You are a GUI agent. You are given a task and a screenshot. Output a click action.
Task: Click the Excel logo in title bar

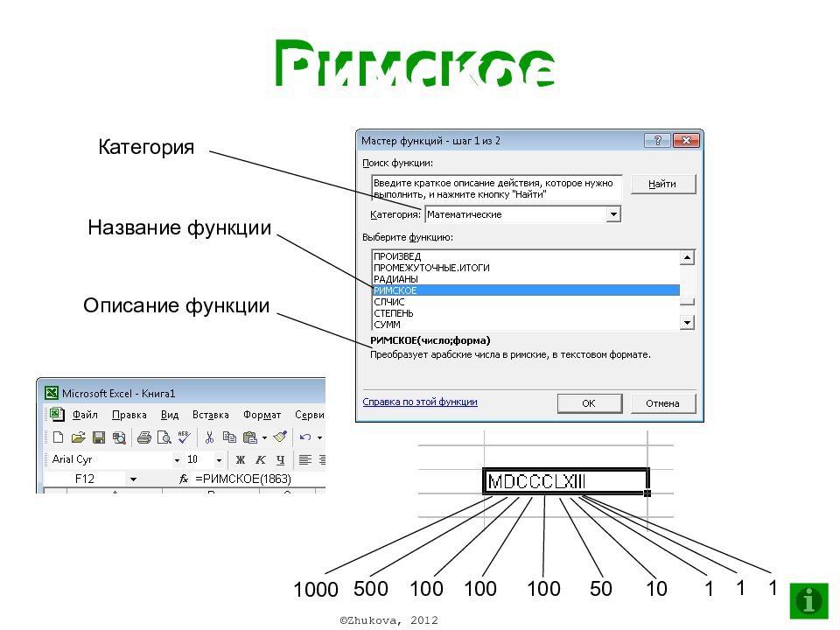(x=52, y=393)
